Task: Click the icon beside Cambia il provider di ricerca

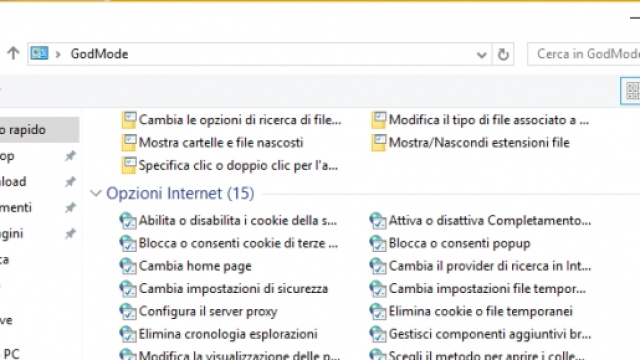Action: click(378, 266)
